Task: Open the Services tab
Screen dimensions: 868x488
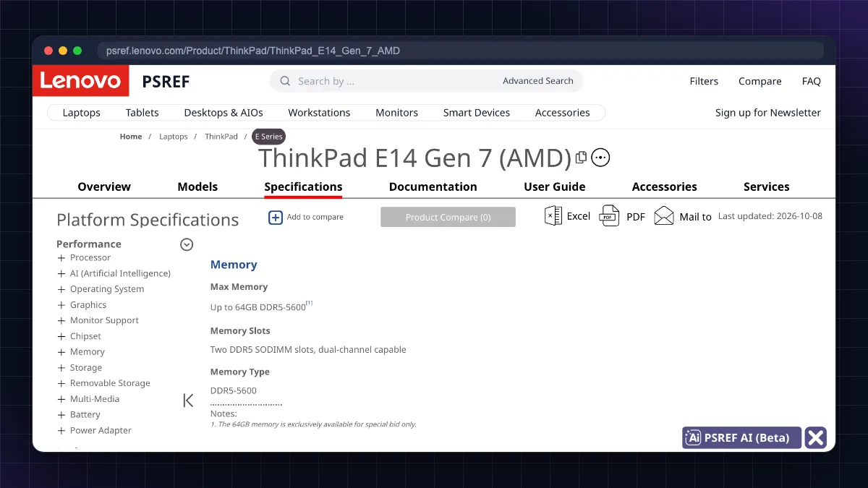Action: pyautogui.click(x=767, y=187)
